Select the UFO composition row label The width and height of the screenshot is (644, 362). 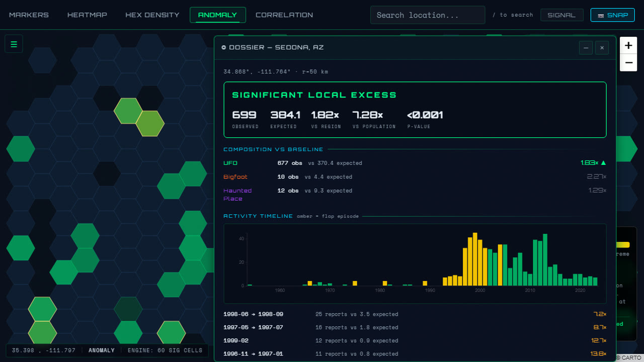coord(230,163)
